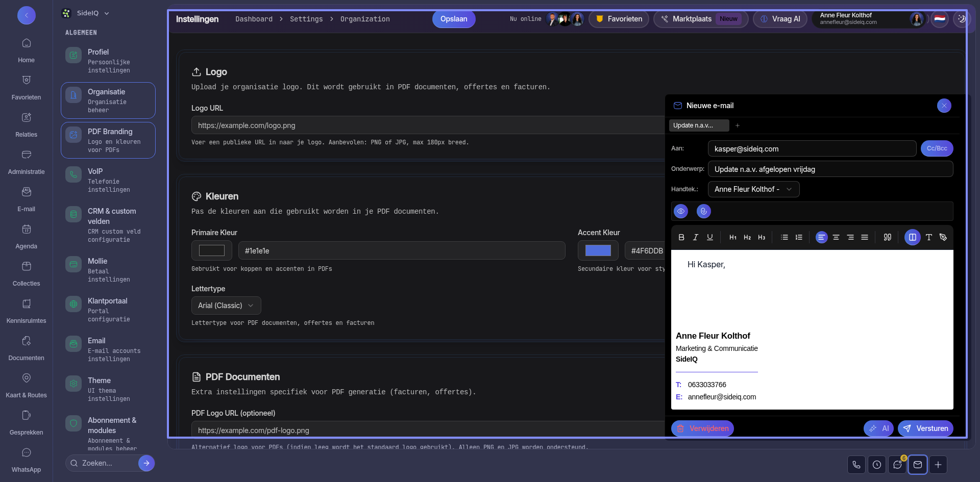Toggle the email preview eye button
The height and width of the screenshot is (482, 980).
680,211
